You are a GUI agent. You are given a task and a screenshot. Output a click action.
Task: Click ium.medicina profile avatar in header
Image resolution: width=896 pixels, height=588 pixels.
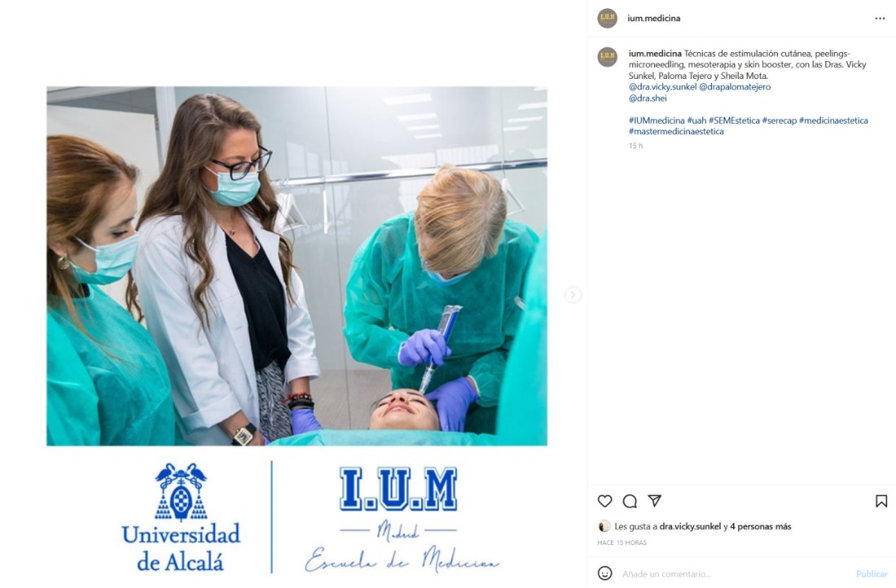click(x=608, y=18)
